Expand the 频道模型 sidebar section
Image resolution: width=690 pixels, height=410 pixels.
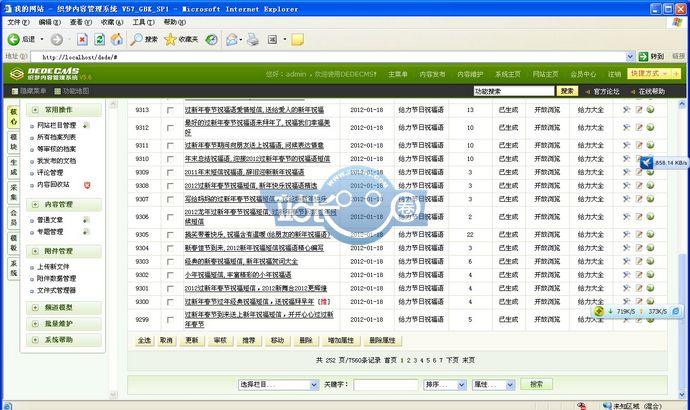(64, 308)
